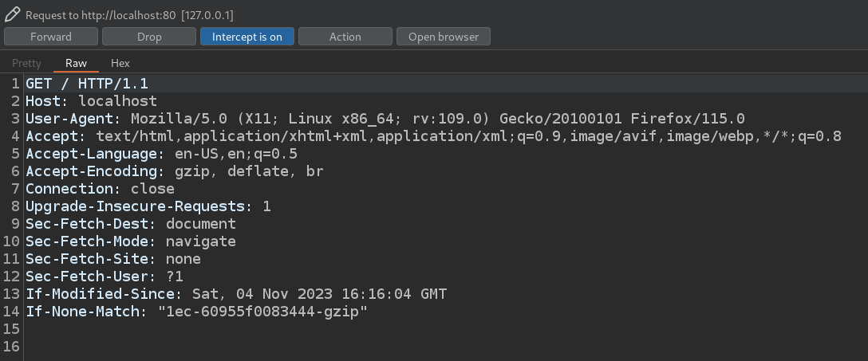This screenshot has height=361, width=868.
Task: Click the If-Modified-Since date value
Action: [x=319, y=293]
